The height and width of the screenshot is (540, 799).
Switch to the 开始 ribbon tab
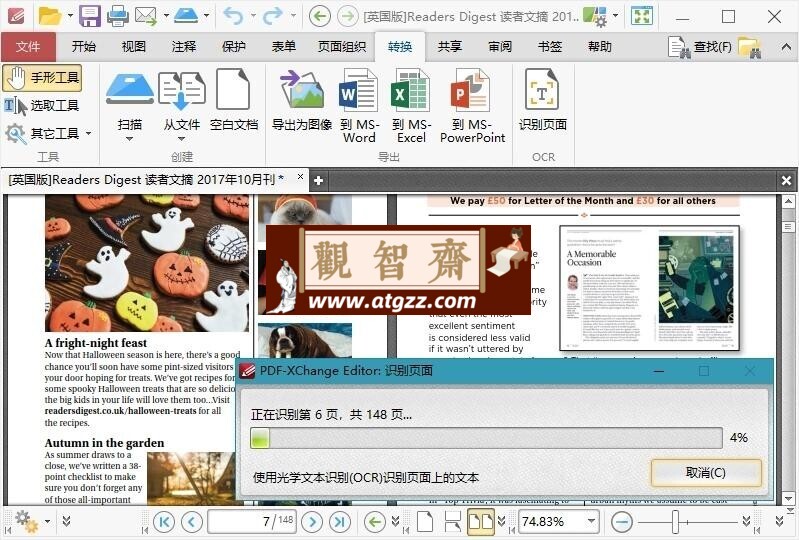coord(84,47)
